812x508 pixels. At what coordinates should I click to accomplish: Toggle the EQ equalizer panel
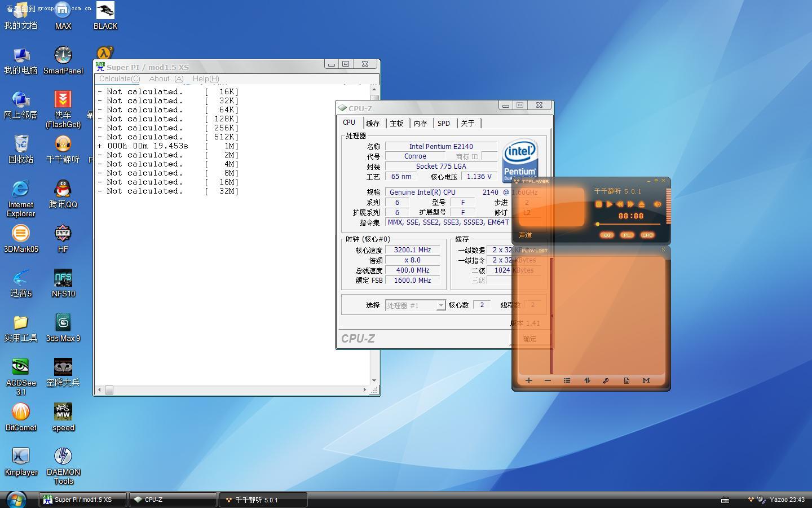point(607,235)
